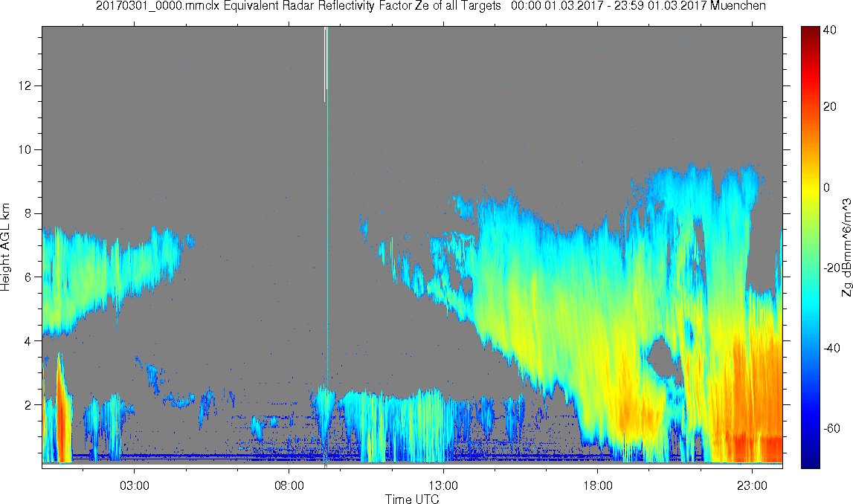Pick the yellow zero-level region of the colorbar
The height and width of the screenshot is (504, 853).
(x=810, y=187)
